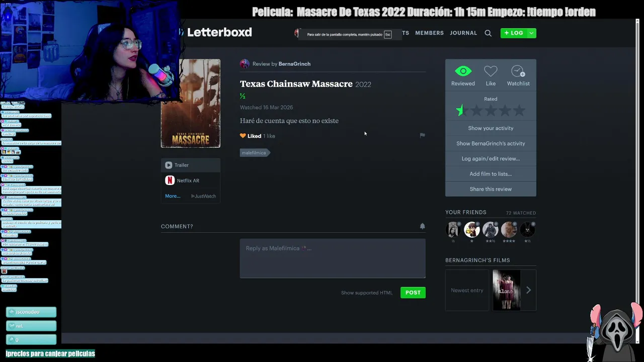Focus the Reply as Malefilmica text box
644x362 pixels.
point(333,258)
